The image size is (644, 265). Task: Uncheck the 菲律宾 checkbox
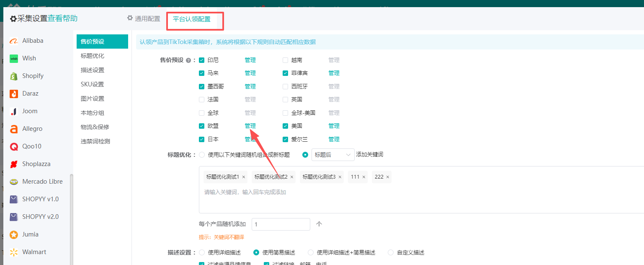coord(285,73)
